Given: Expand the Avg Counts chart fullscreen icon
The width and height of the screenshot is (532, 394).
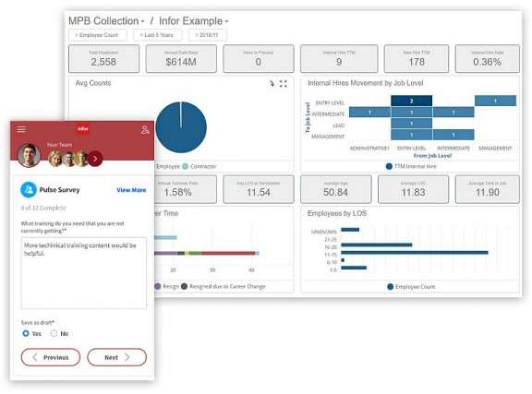Looking at the screenshot, I should 283,83.
